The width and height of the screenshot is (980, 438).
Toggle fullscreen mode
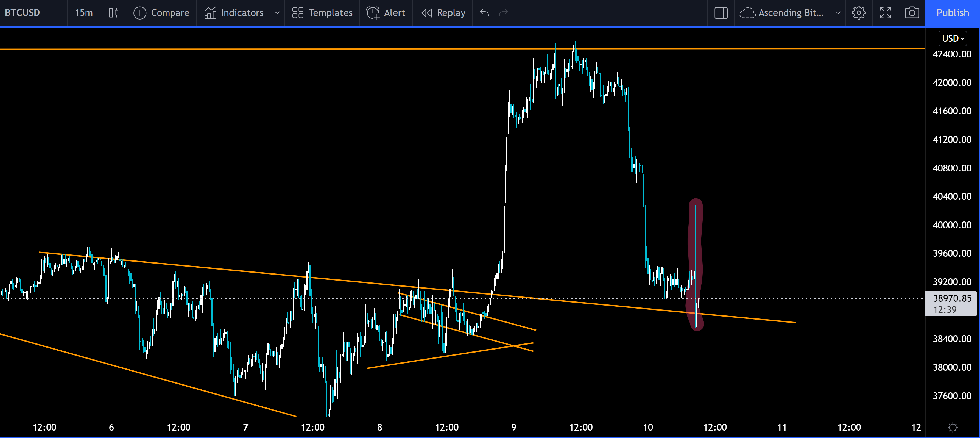click(885, 13)
